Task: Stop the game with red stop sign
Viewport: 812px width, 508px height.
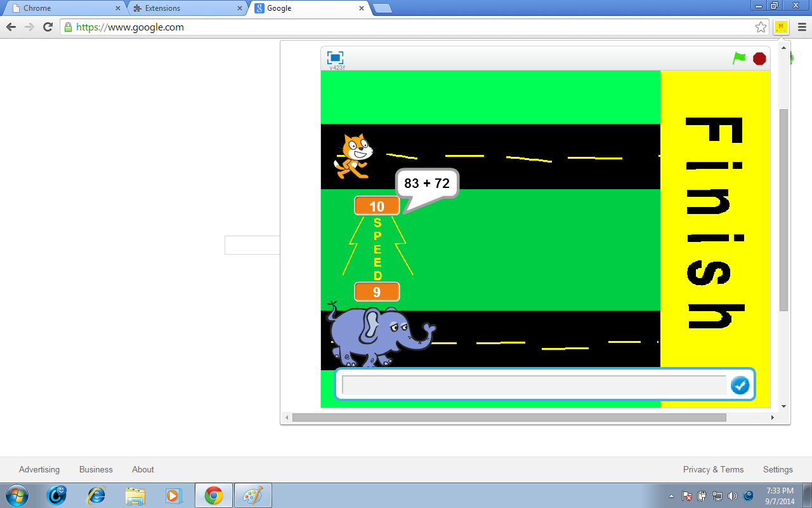Action: coord(759,58)
